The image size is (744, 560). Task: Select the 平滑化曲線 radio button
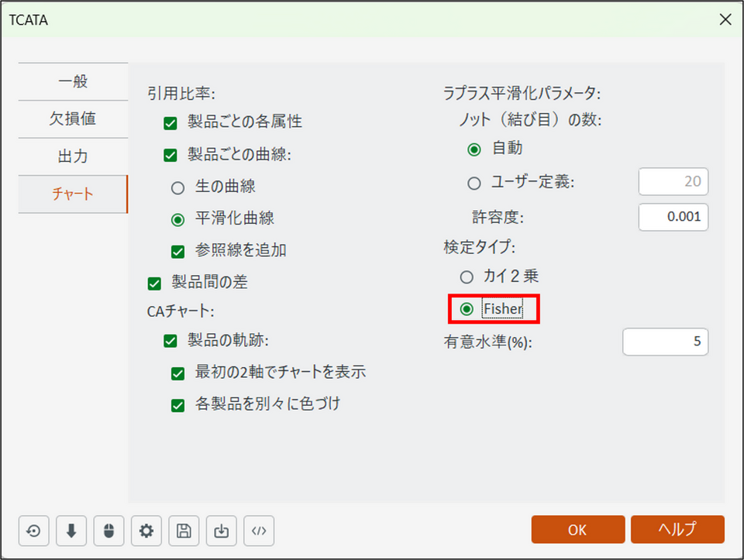coord(177,219)
